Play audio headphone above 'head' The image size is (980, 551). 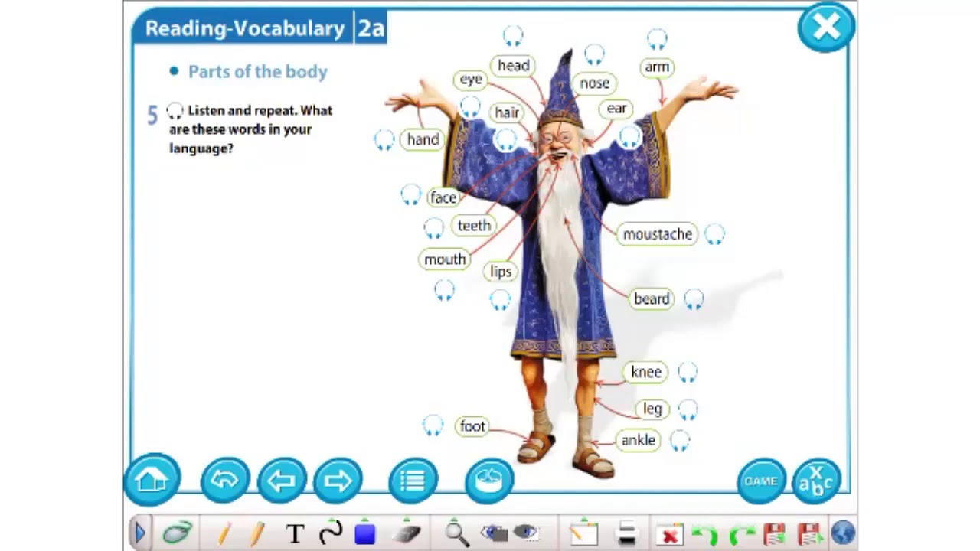(513, 36)
